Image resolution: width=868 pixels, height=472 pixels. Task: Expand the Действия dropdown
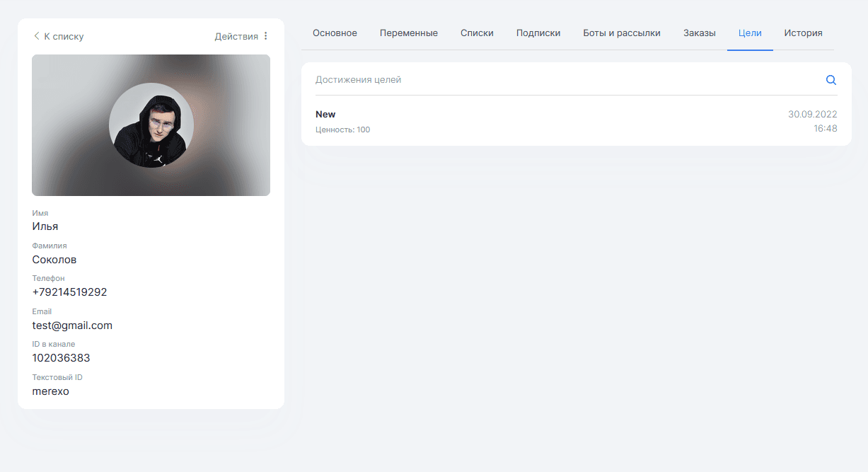pos(236,36)
